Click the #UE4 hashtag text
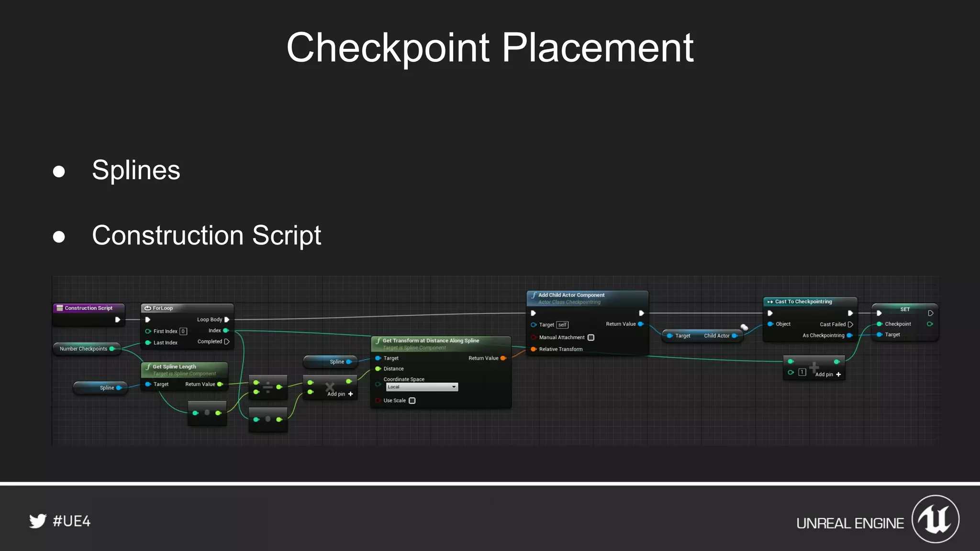Viewport: 980px width, 551px height. tap(72, 521)
